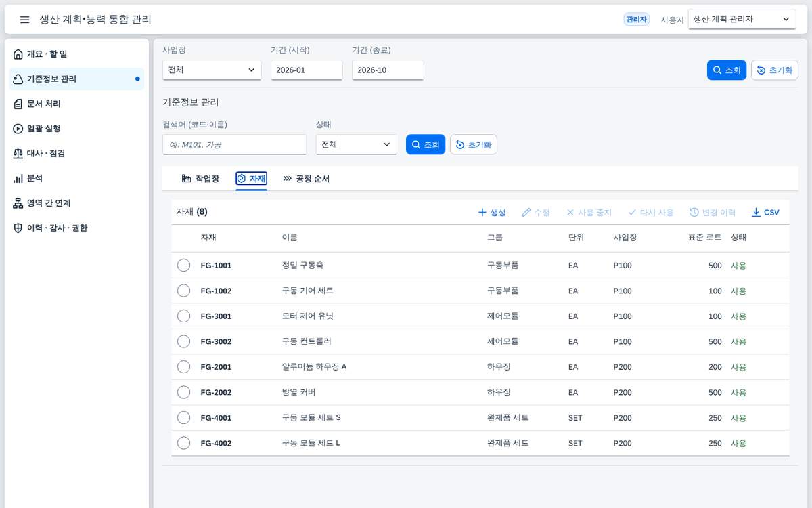Image resolution: width=812 pixels, height=508 pixels.
Task: Open the hamburger navigation menu
Action: tap(25, 20)
